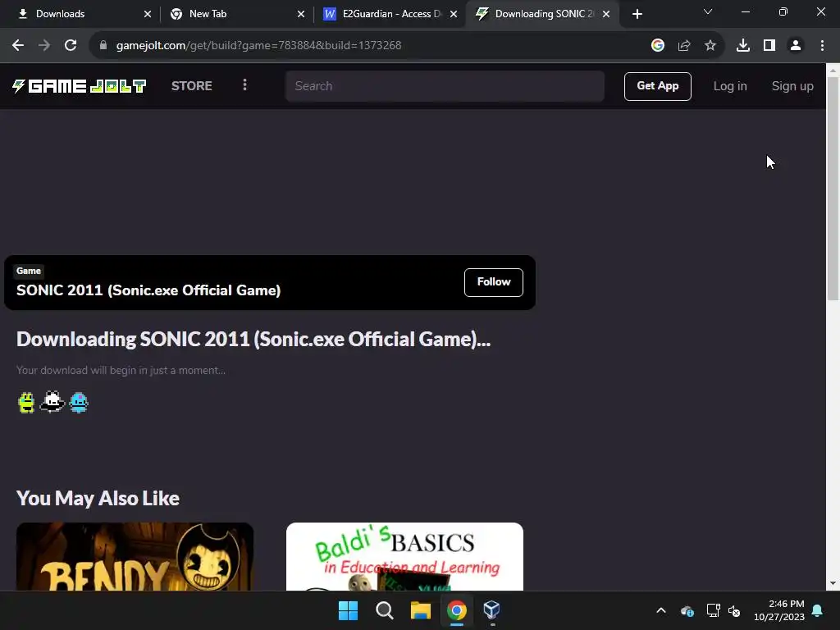The width and height of the screenshot is (840, 630).
Task: Click the padlock site info icon
Action: coord(103,45)
